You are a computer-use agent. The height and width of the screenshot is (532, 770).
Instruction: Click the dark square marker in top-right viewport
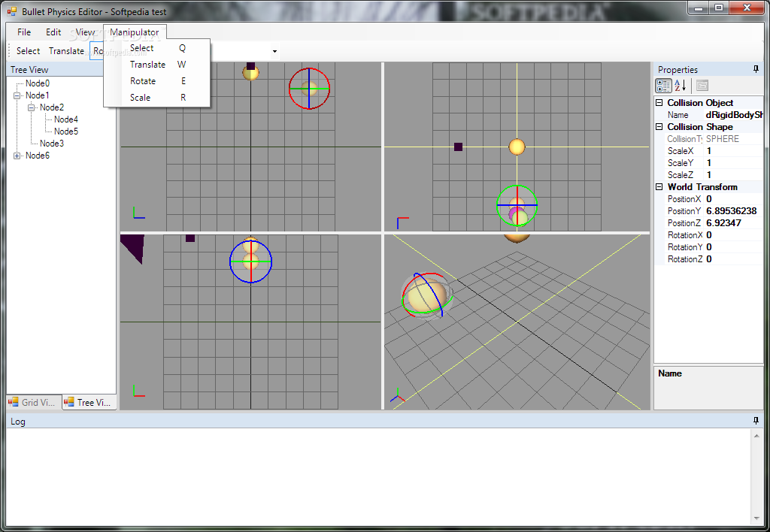pyautogui.click(x=458, y=147)
